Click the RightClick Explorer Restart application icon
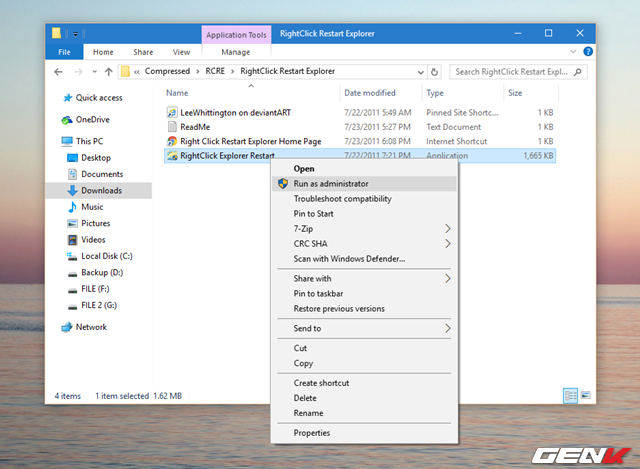640x469 pixels. pos(172,156)
